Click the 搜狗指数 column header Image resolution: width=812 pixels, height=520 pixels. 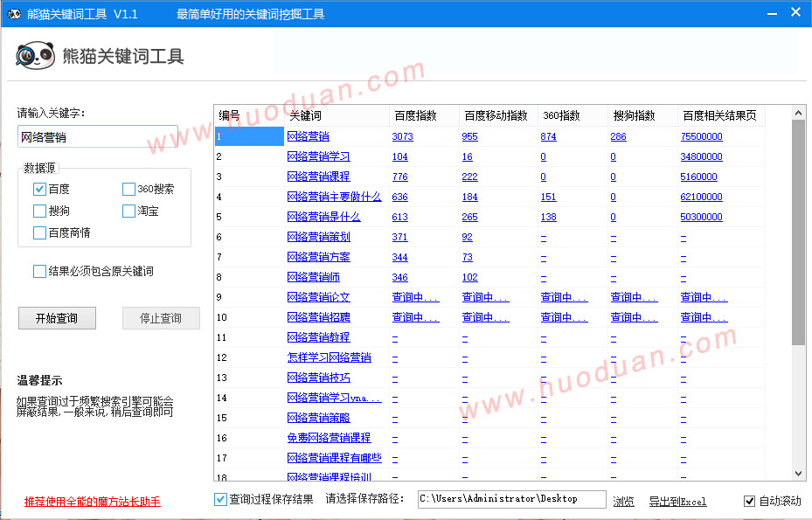642,115
